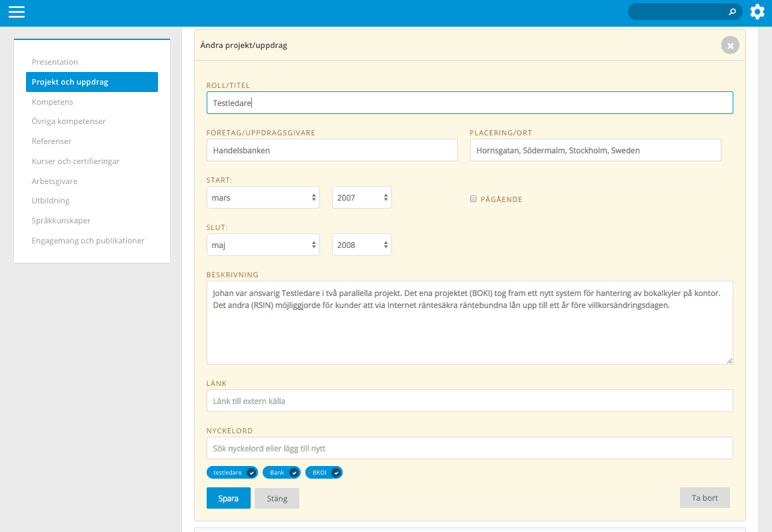Open the end year dropdown showing 2008

[x=361, y=245]
